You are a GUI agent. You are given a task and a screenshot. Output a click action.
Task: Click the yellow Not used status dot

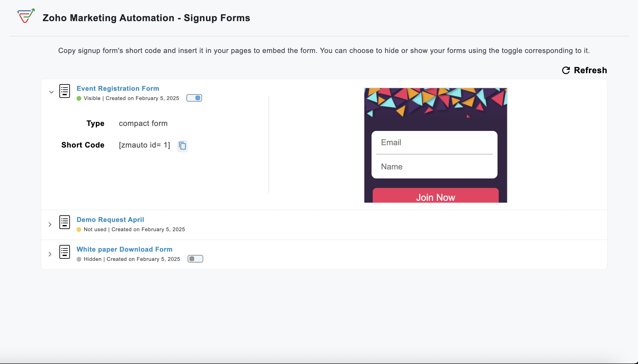click(79, 230)
